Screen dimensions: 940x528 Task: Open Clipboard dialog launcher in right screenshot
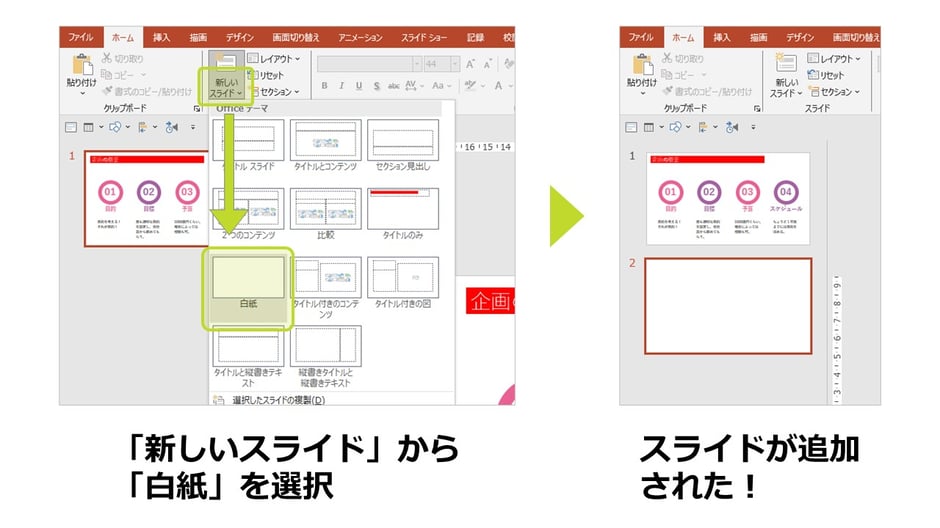pyautogui.click(x=757, y=108)
